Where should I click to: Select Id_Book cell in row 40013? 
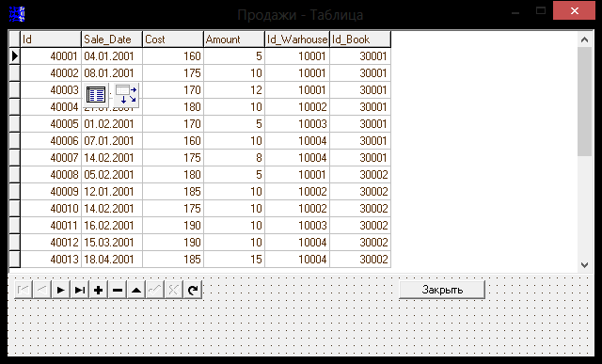(360, 259)
